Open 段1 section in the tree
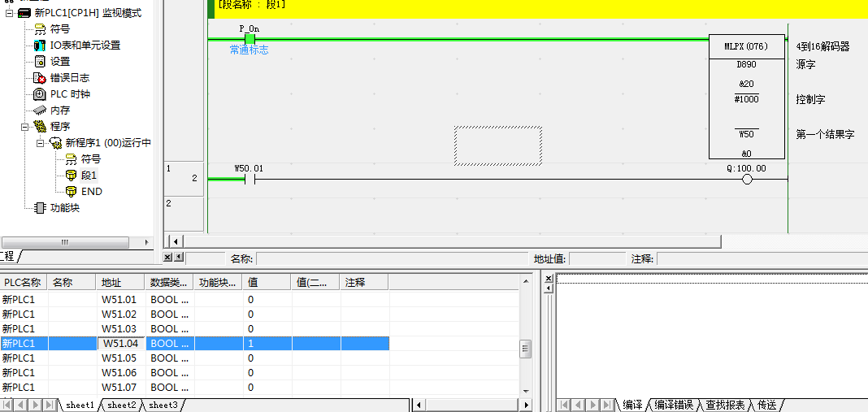The width and height of the screenshot is (868, 412). pos(89,176)
